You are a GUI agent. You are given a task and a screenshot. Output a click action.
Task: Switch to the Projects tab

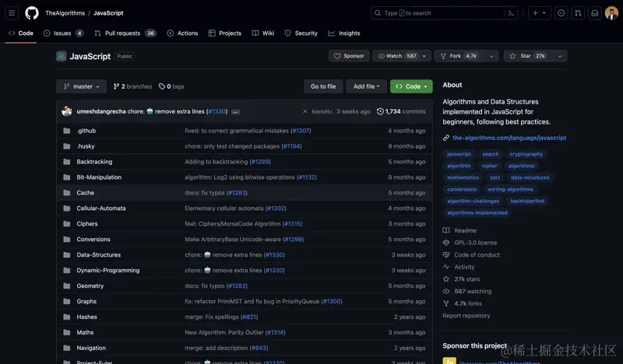tap(225, 33)
